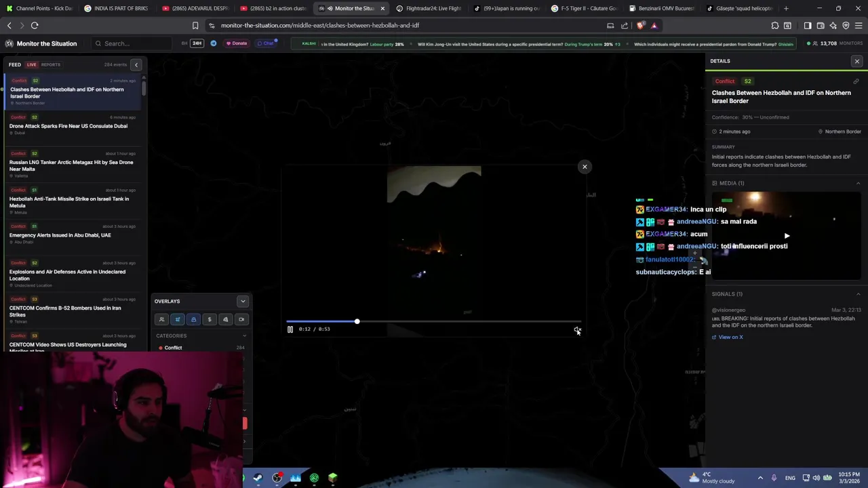Screen dimensions: 868x488
Task: Collapse the Categories section
Action: pyautogui.click(x=244, y=335)
